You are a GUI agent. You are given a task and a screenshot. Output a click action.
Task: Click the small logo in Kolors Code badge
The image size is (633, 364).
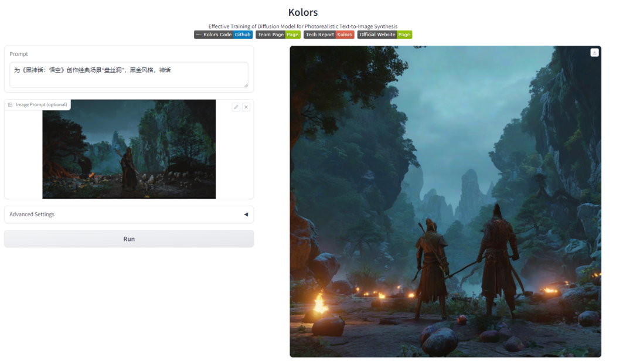[199, 35]
